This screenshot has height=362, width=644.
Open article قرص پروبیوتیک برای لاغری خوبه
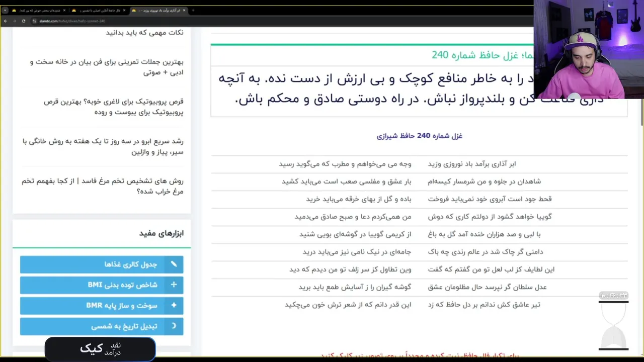tap(113, 107)
